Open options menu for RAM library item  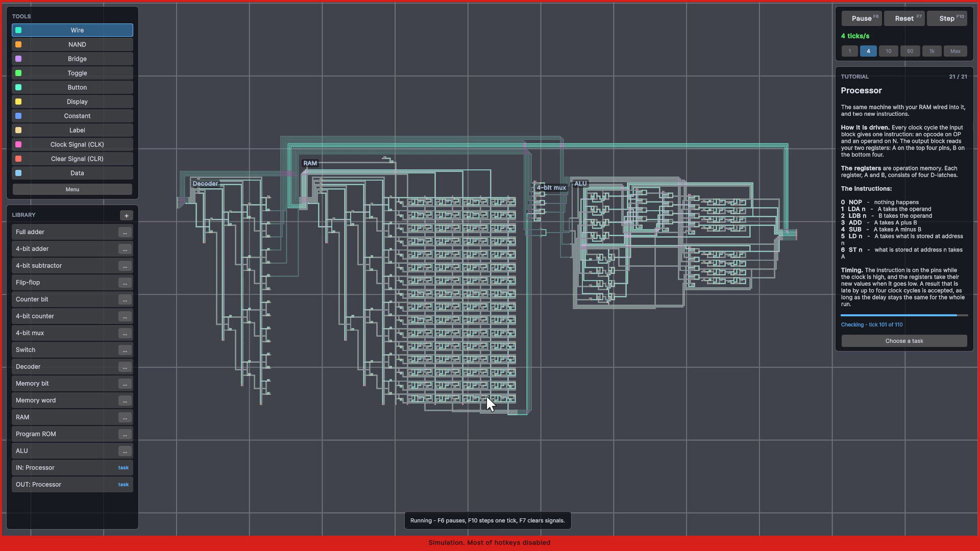pyautogui.click(x=125, y=417)
